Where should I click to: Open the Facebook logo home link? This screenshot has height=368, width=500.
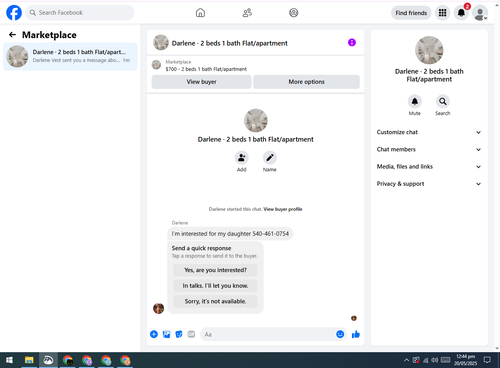click(14, 13)
